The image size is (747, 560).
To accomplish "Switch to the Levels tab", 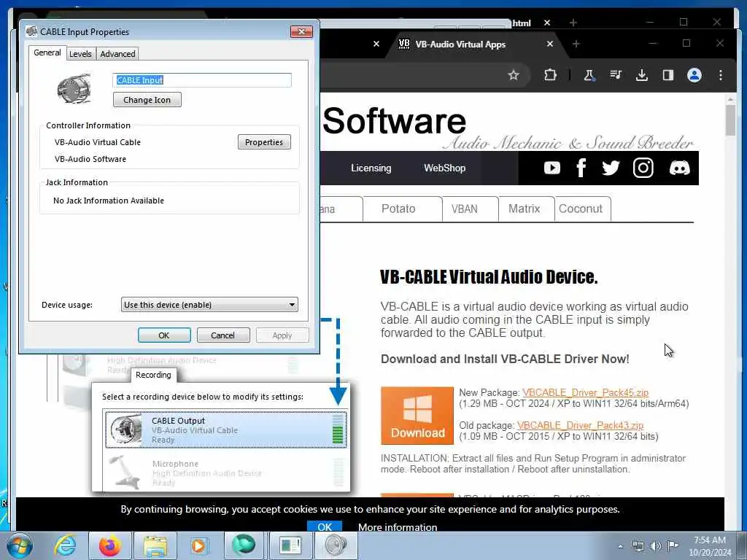I will click(x=80, y=54).
